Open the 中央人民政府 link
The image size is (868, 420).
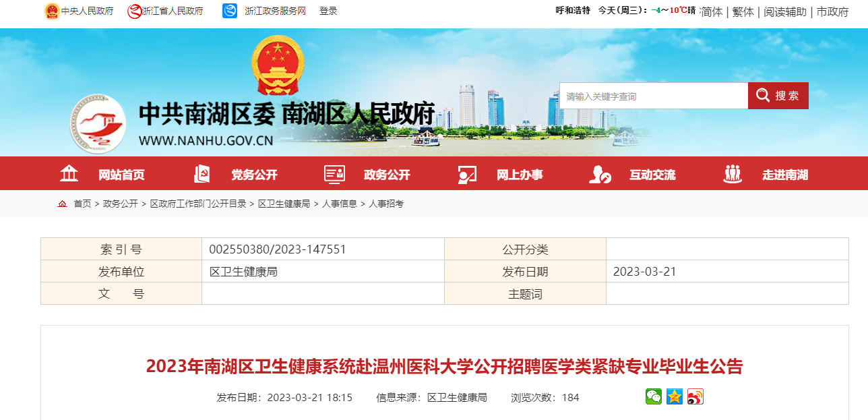(x=88, y=11)
